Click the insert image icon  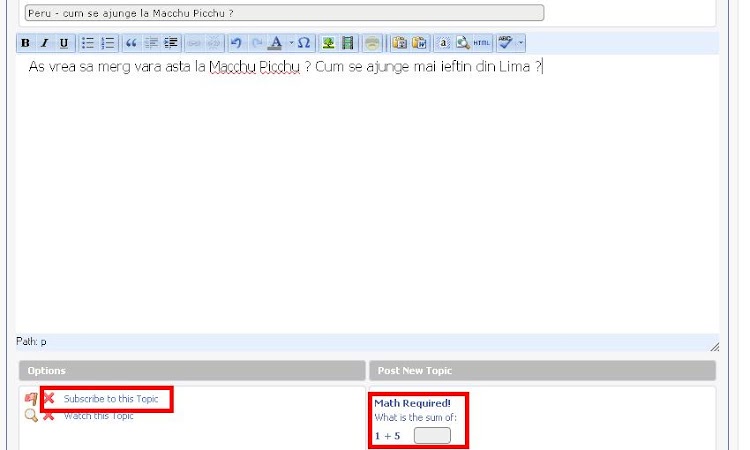coord(328,43)
